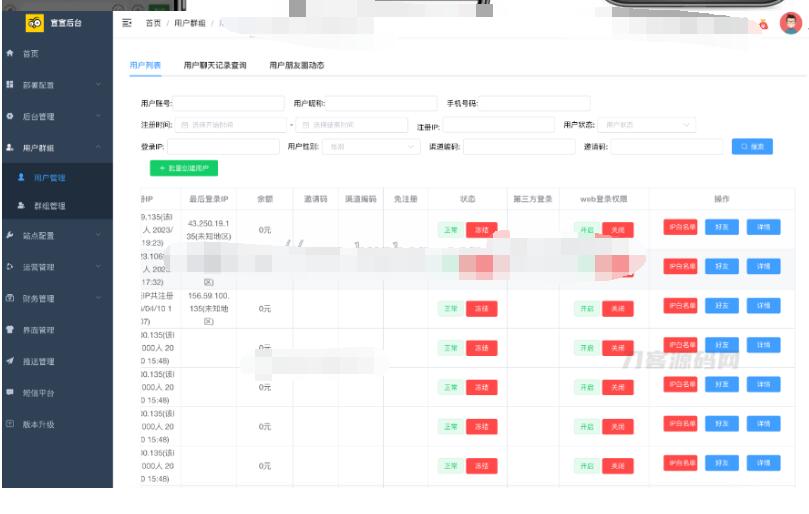This screenshot has width=809, height=514.
Task: Expand the 部署配置 sidebar chevron
Action: [98, 85]
